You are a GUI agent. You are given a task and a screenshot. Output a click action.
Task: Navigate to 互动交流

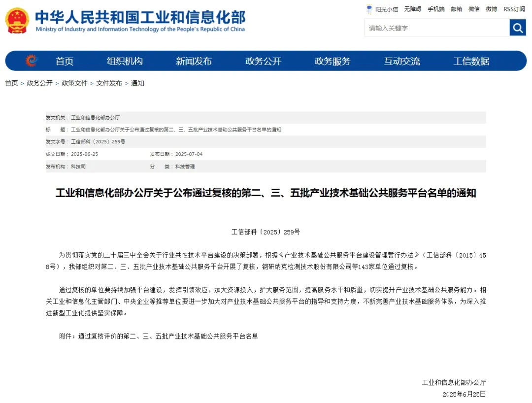coord(402,61)
